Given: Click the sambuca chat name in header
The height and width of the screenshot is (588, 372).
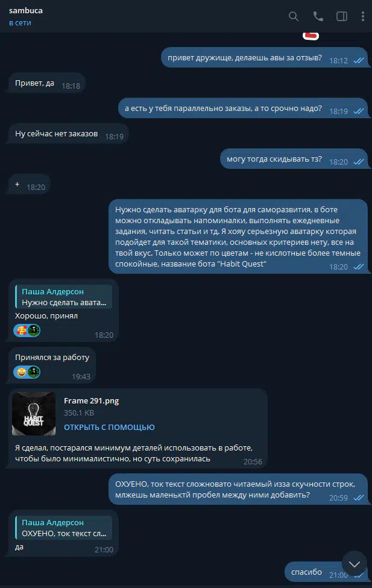Looking at the screenshot, I should [26, 10].
